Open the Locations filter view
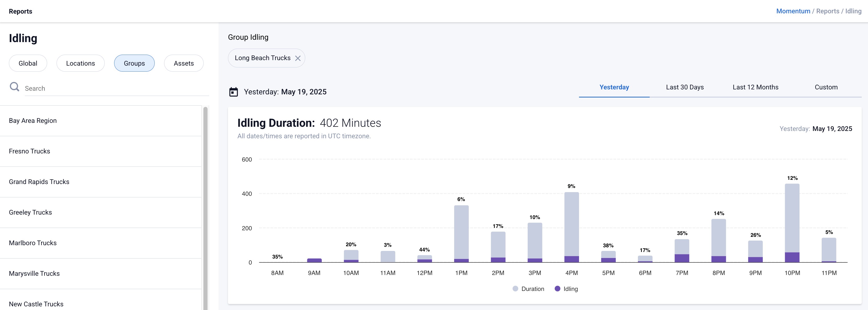This screenshot has width=868, height=310. (x=80, y=63)
